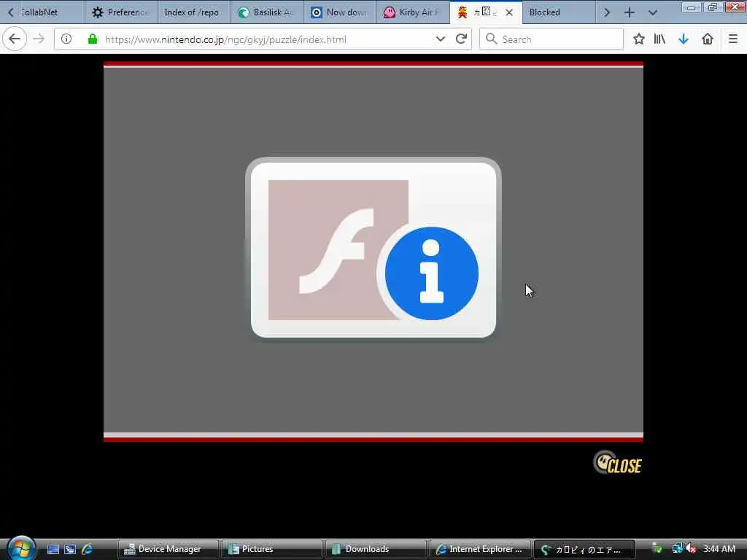Open the list all tabs dropdown

(x=653, y=13)
